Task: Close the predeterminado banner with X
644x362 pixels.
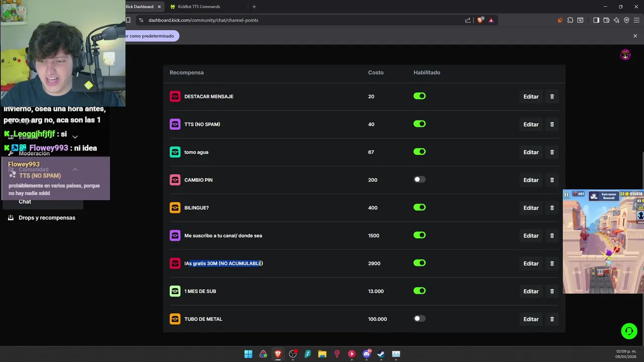Action: [x=635, y=36]
